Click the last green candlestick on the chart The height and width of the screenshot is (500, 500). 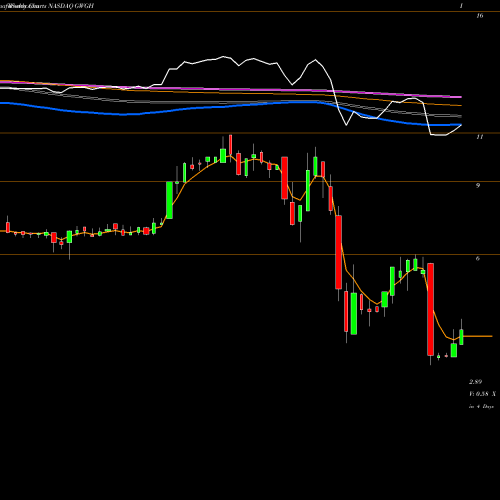(x=461, y=337)
